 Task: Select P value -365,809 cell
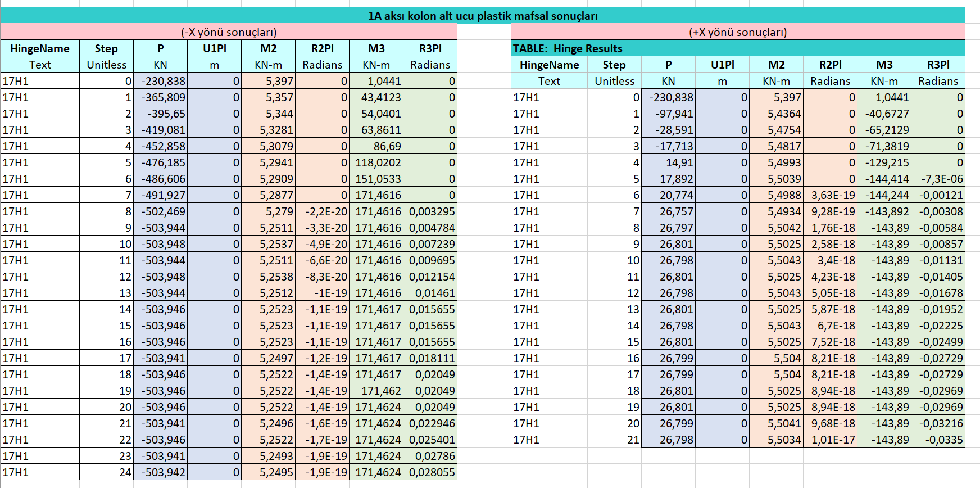(x=161, y=97)
